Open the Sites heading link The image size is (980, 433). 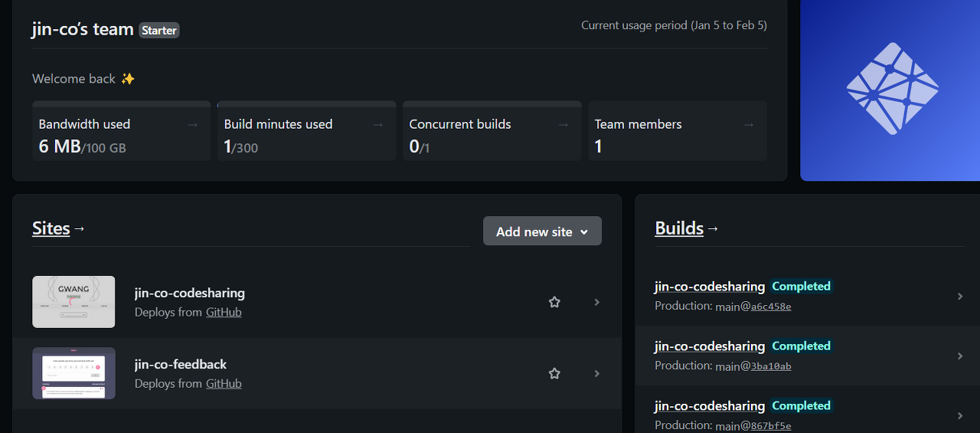click(51, 228)
